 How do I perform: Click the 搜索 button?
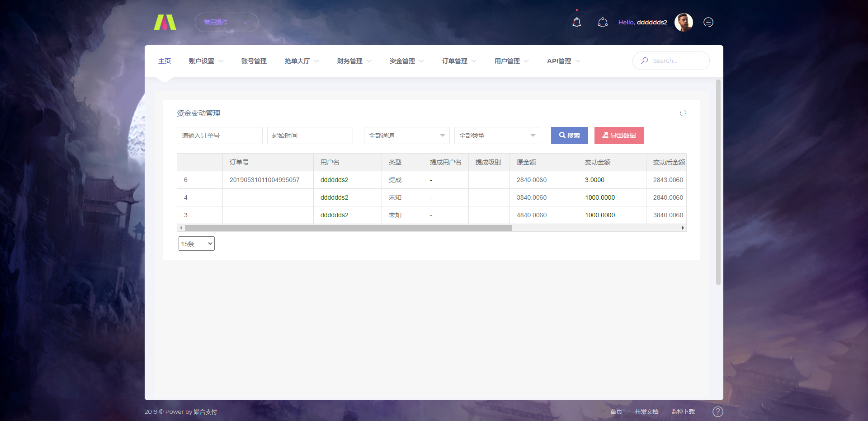(570, 136)
